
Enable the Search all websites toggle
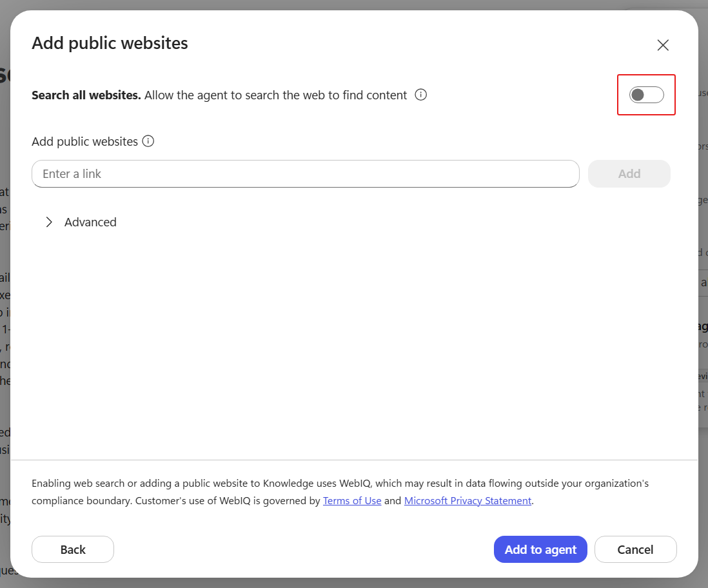point(646,95)
